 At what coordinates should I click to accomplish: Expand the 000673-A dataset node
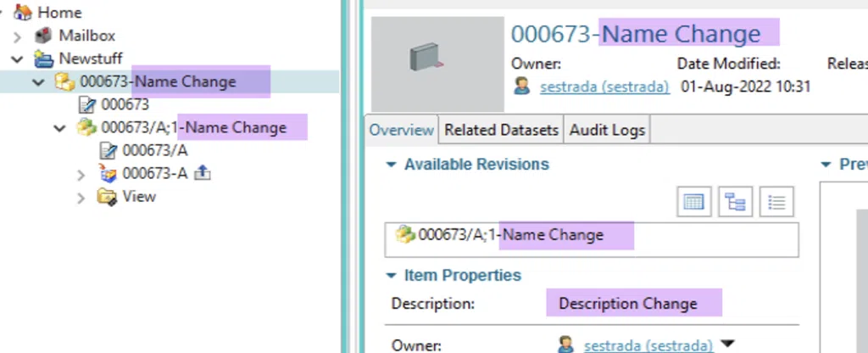81,175
